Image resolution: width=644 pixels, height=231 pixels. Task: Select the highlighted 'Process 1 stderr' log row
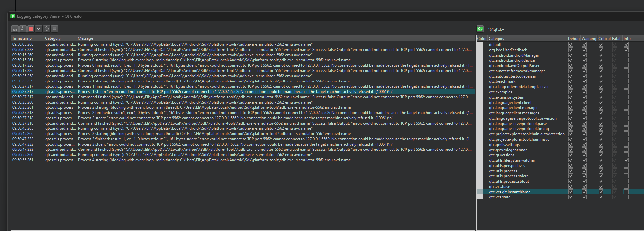point(243,92)
